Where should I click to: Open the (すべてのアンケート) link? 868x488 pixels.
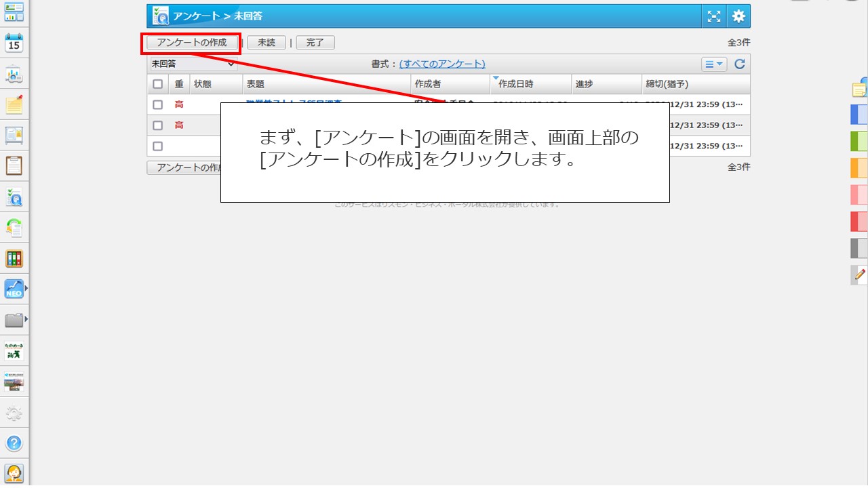(442, 64)
